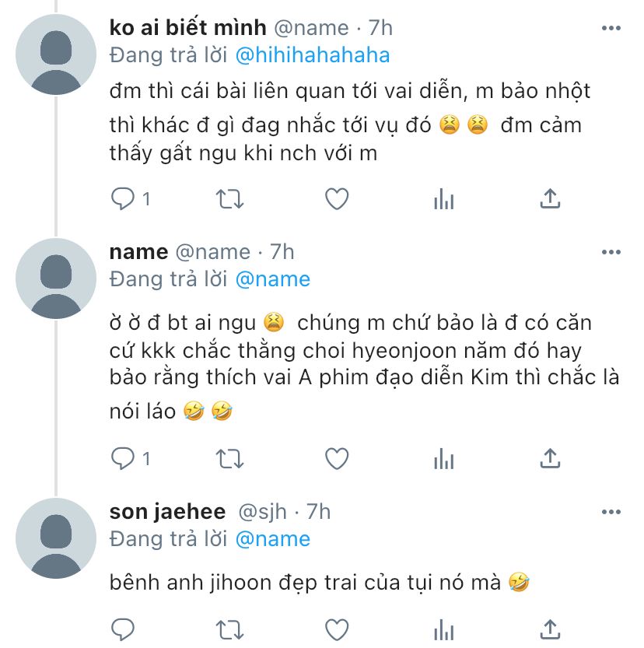Image resolution: width=644 pixels, height=648 pixels.
Task: Like the tweet mentioning choi hyeonjoon
Action: click(337, 458)
